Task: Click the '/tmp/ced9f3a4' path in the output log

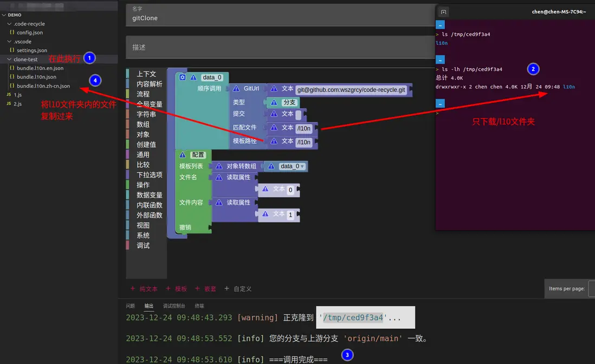Action: click(x=353, y=318)
